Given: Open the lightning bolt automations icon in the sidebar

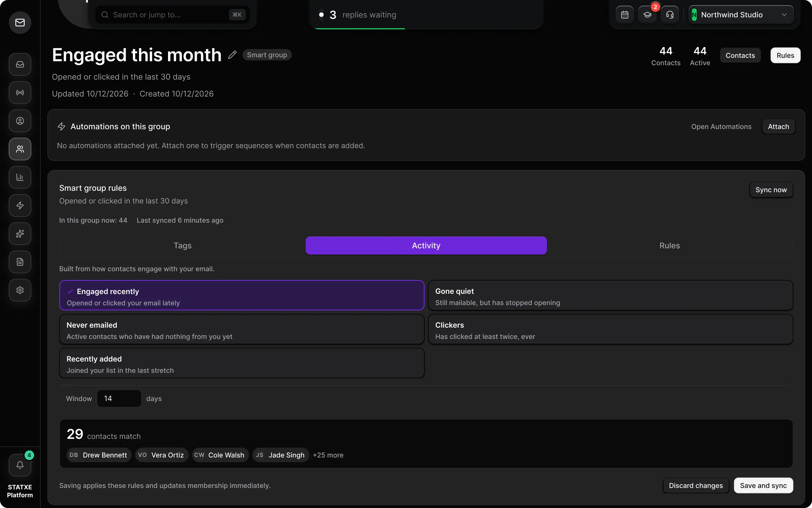Looking at the screenshot, I should [20, 205].
